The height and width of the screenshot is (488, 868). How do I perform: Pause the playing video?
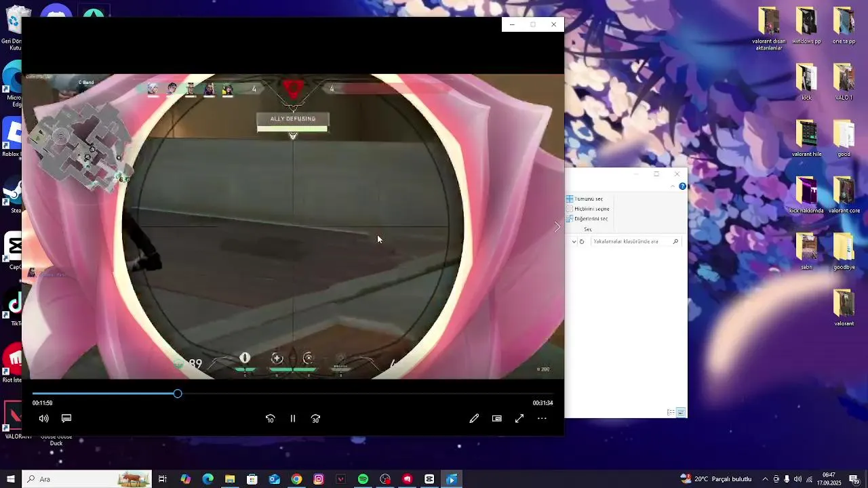point(293,419)
